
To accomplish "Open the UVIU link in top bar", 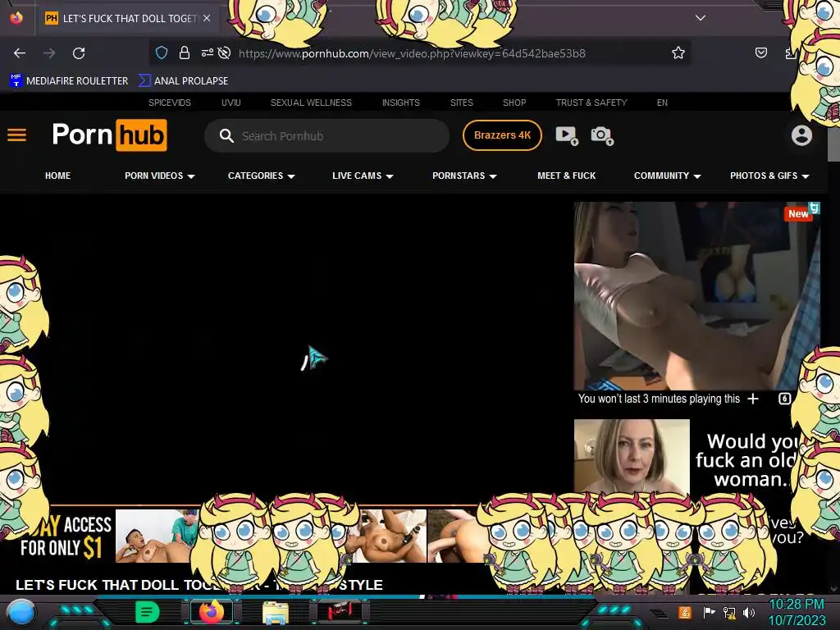I will tap(231, 103).
